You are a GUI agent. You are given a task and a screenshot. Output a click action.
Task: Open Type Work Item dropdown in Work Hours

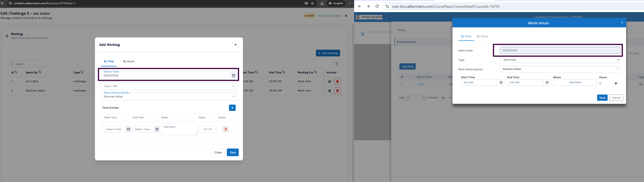(560, 60)
